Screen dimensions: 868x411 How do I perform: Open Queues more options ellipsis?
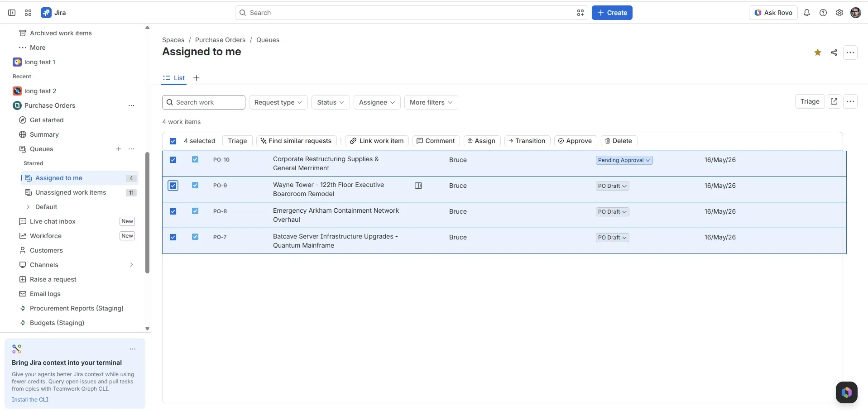131,149
